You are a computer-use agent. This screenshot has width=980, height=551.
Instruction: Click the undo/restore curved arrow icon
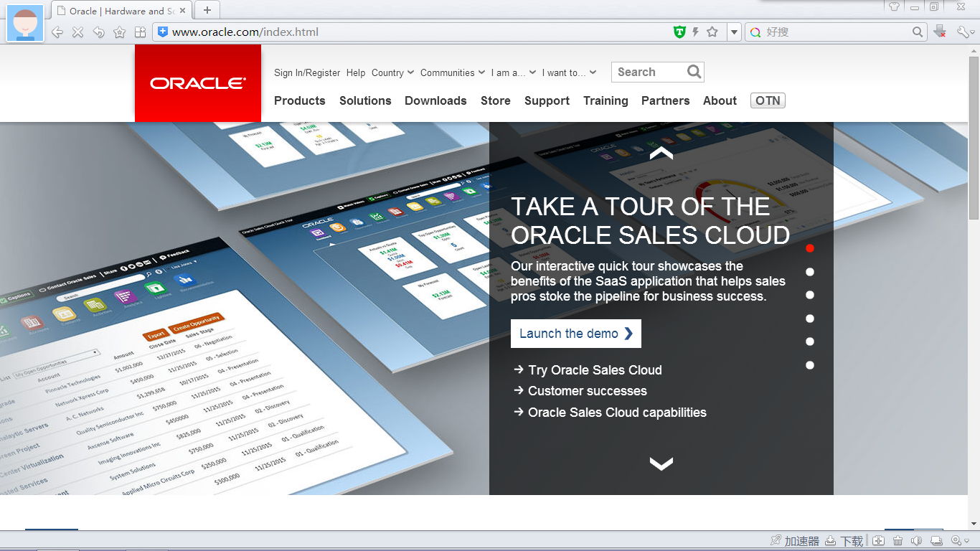coord(99,32)
